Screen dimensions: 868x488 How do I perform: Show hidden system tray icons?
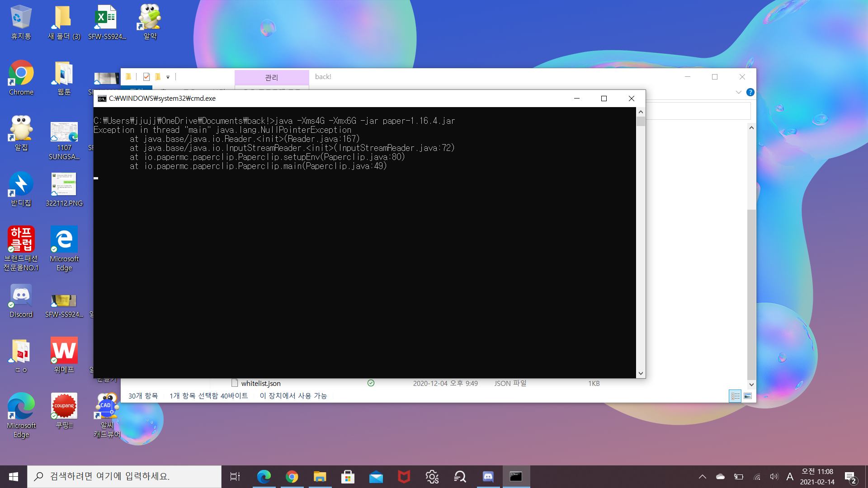702,477
